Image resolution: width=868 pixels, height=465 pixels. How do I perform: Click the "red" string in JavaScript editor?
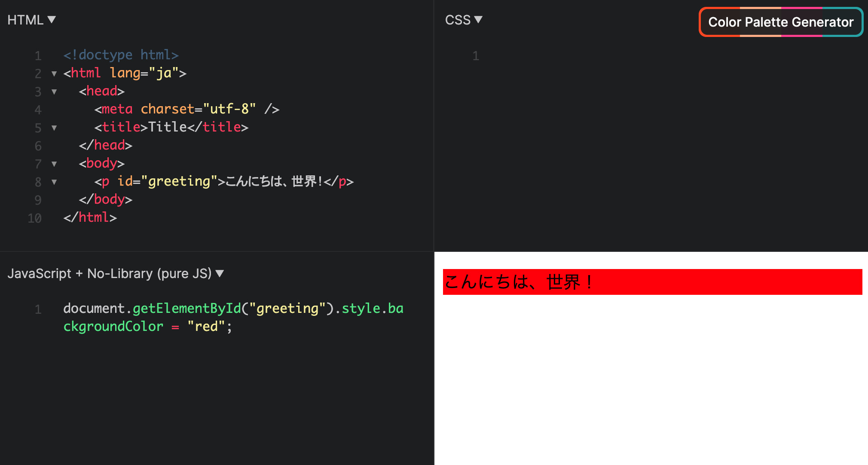tap(206, 327)
